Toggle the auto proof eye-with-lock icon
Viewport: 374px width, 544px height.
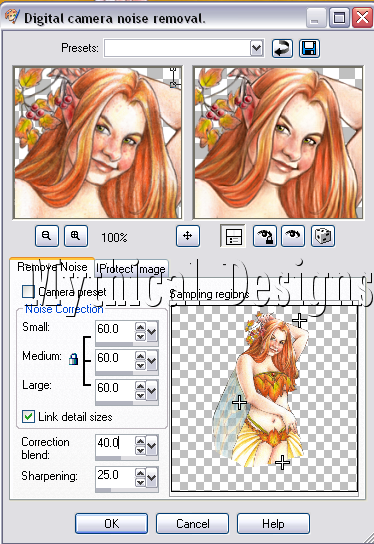coord(265,236)
